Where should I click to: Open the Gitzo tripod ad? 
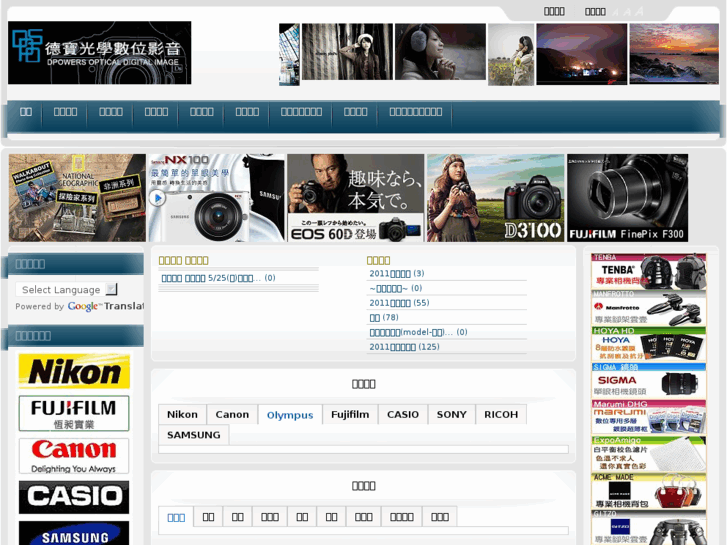(x=649, y=528)
